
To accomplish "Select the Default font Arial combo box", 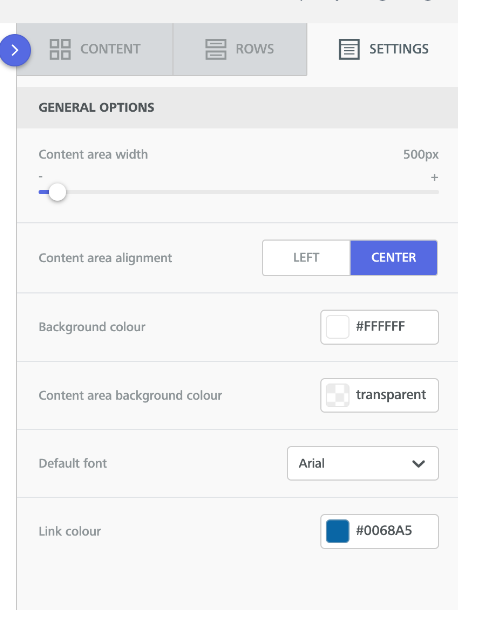I will pos(363,464).
